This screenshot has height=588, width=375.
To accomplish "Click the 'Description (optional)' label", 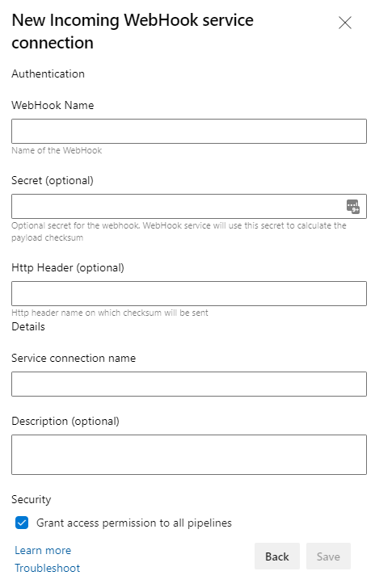I will pyautogui.click(x=65, y=421).
